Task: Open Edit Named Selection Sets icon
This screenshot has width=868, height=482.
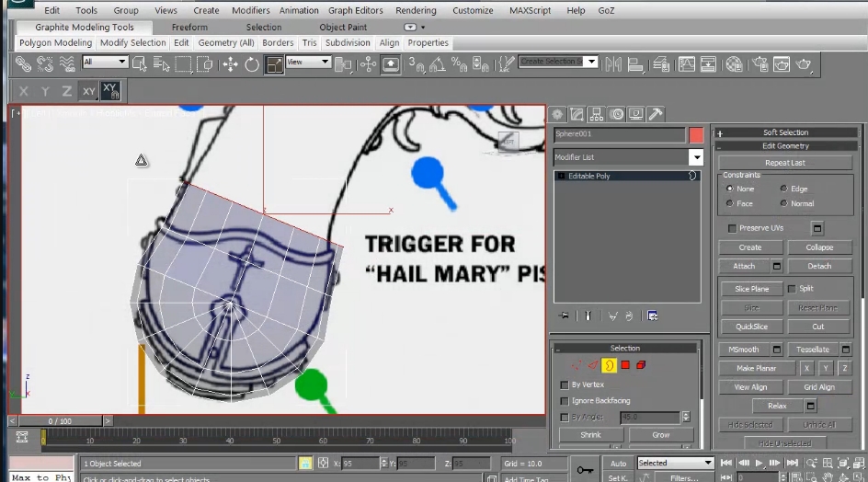Action: tap(506, 64)
